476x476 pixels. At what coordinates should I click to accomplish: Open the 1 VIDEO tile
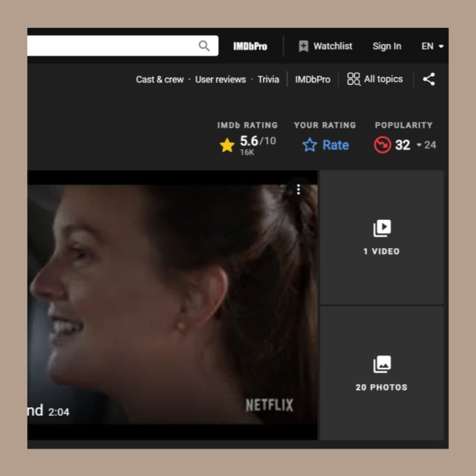(382, 237)
